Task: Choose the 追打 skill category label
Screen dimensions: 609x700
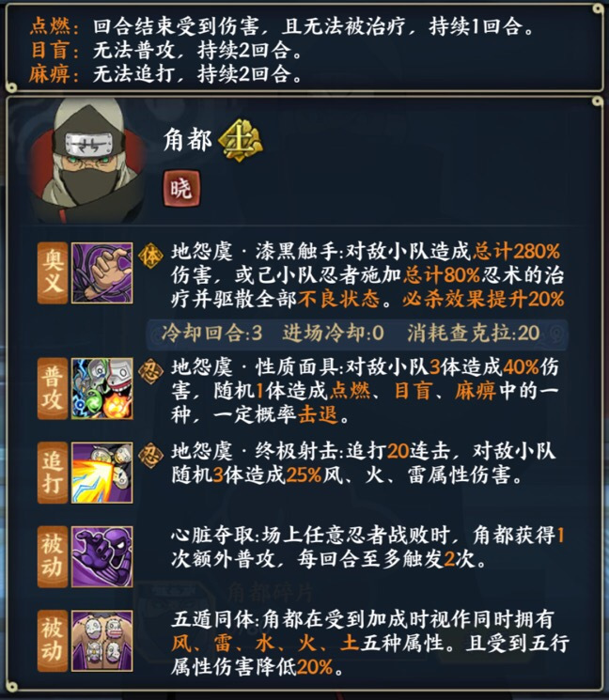Action: 53,473
